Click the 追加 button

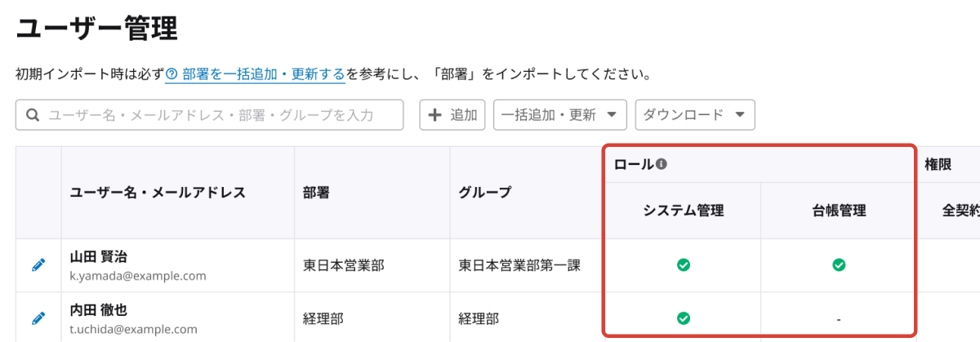coord(453,115)
